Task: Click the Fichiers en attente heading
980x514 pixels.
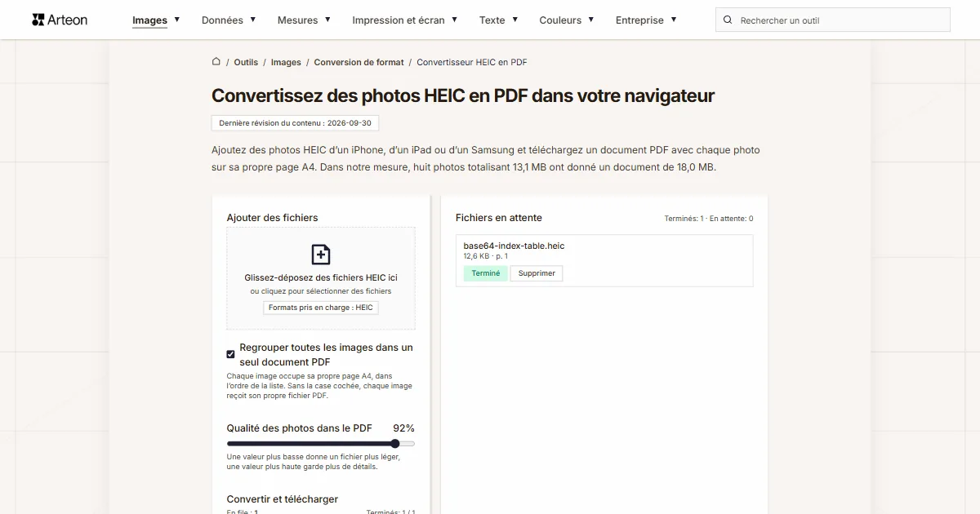Action: [x=499, y=218]
